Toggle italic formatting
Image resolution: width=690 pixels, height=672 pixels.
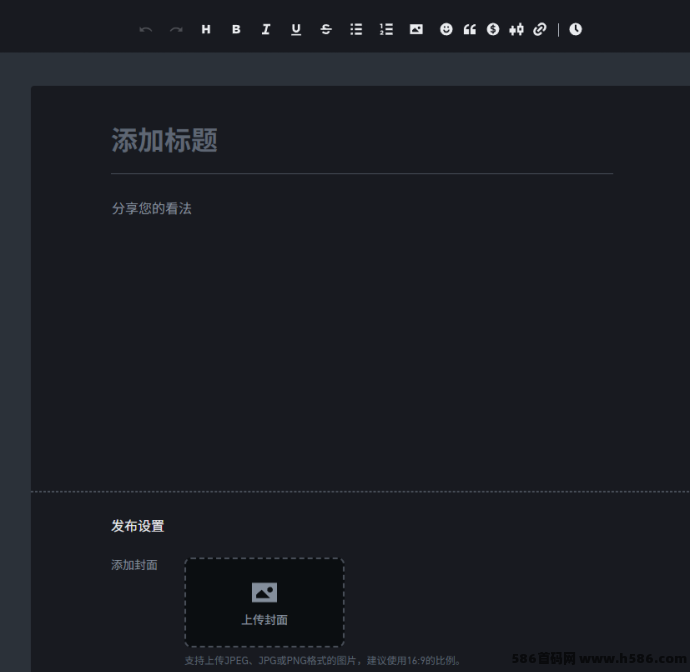coord(266,29)
